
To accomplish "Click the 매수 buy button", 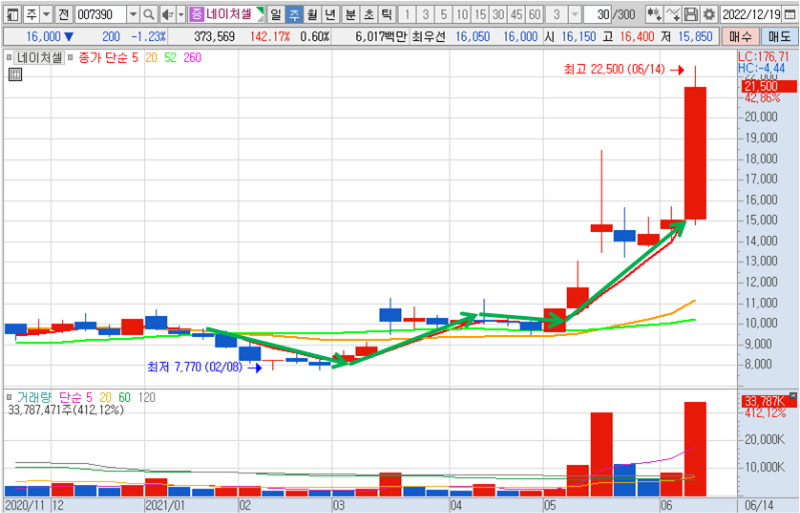I will (x=740, y=37).
